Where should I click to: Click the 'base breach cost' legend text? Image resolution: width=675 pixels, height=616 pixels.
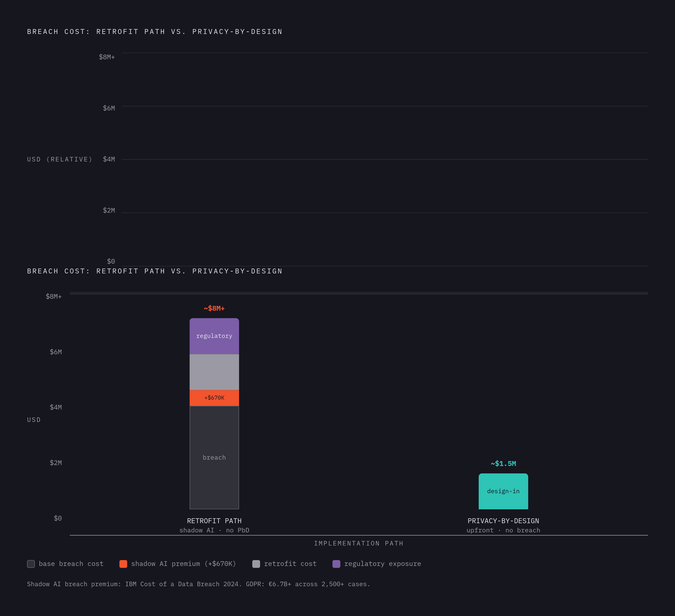click(x=71, y=564)
